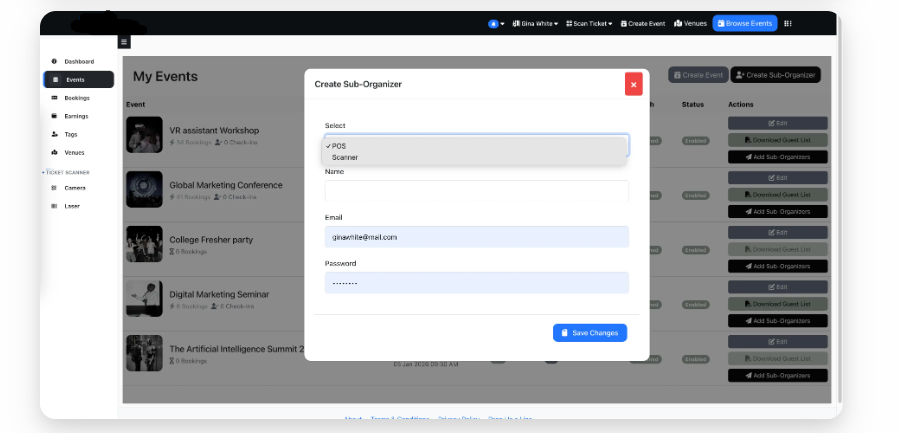The height and width of the screenshot is (433, 898).
Task: Click the Dashboard sidebar icon
Action: 54,62
